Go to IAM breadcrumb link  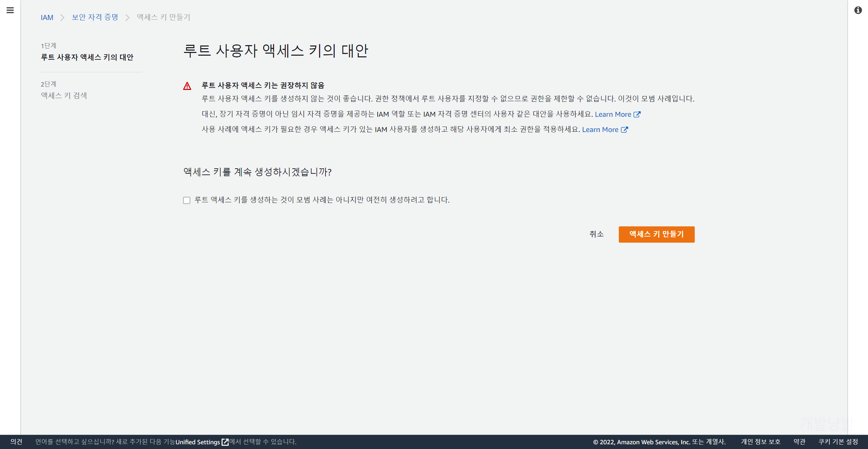pyautogui.click(x=47, y=18)
